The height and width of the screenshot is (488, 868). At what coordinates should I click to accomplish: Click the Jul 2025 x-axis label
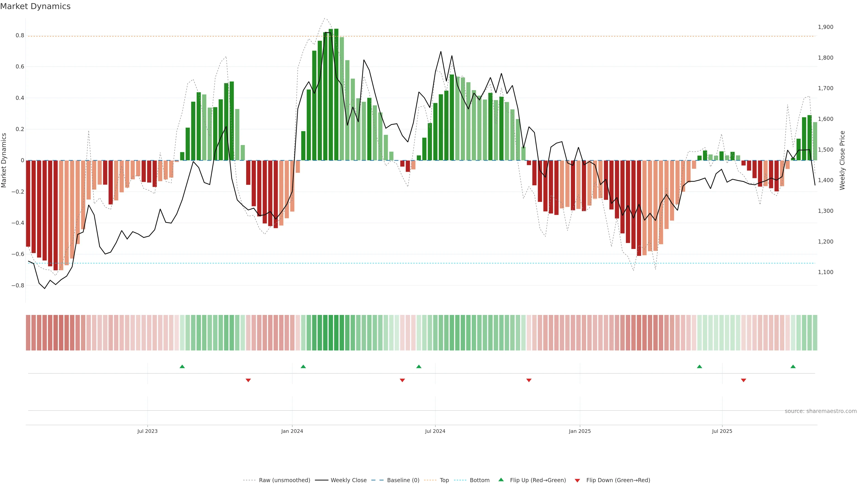(722, 431)
